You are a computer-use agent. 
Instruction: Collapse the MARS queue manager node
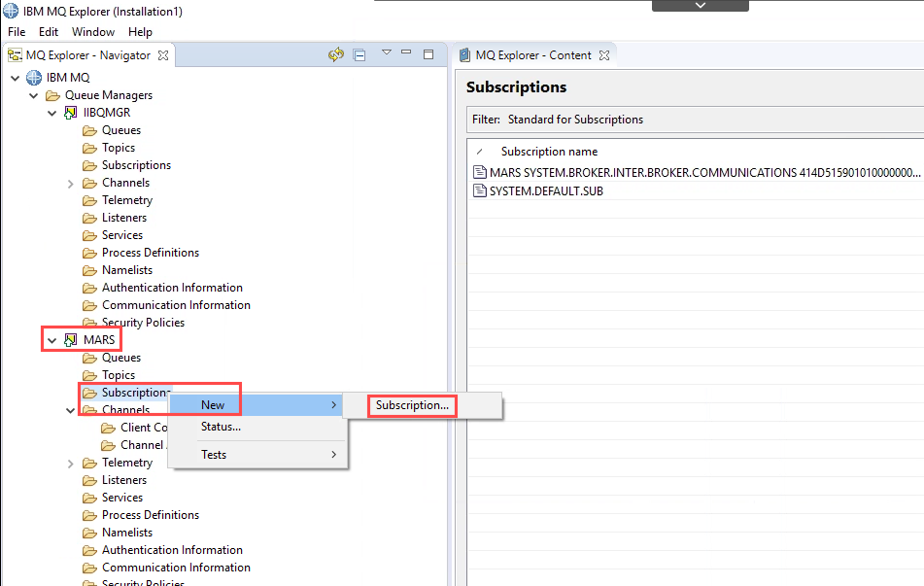[x=51, y=340]
